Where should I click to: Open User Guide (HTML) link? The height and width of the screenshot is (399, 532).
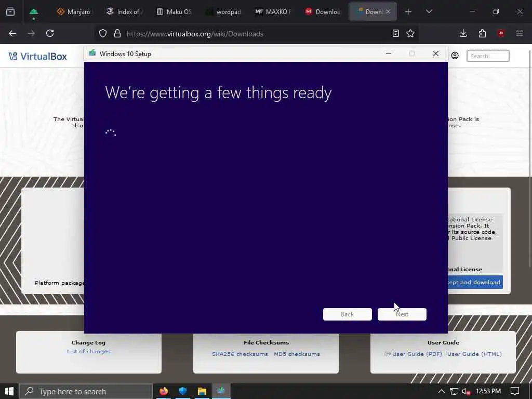point(474,354)
